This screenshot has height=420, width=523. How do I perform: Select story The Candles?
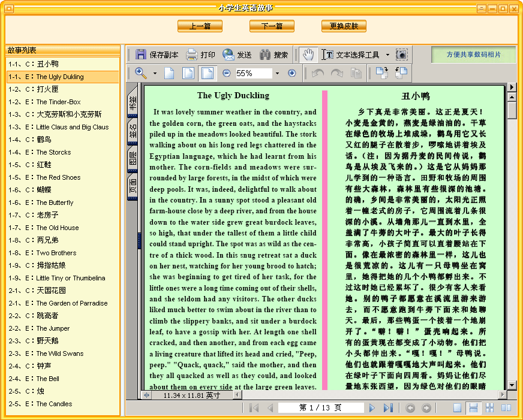63,404
